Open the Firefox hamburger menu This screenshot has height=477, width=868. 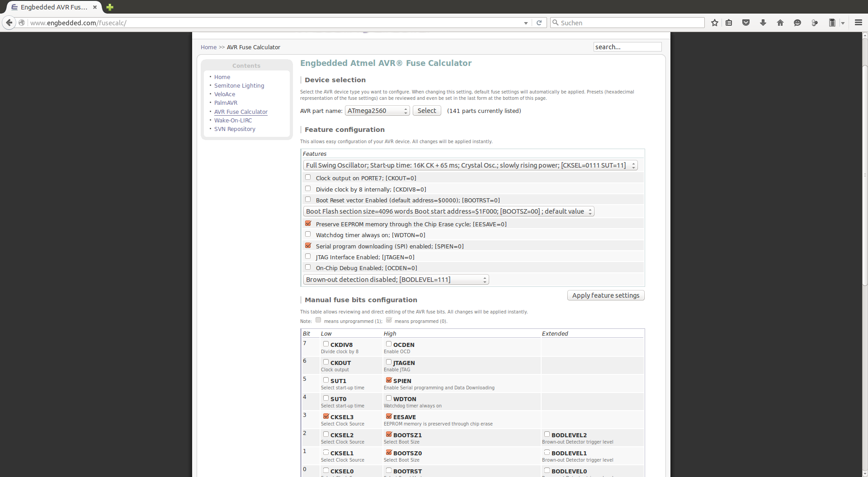coord(859,23)
